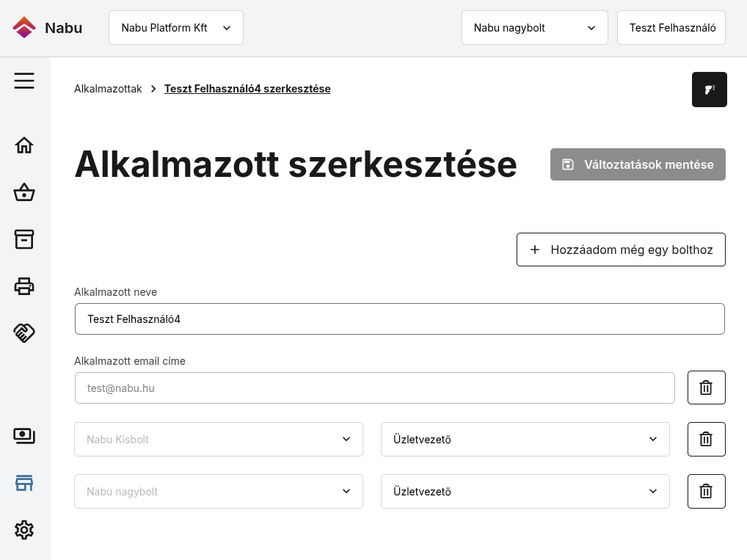
Task: Click the Alkalmazott szerkesztése heading
Action: point(296,164)
